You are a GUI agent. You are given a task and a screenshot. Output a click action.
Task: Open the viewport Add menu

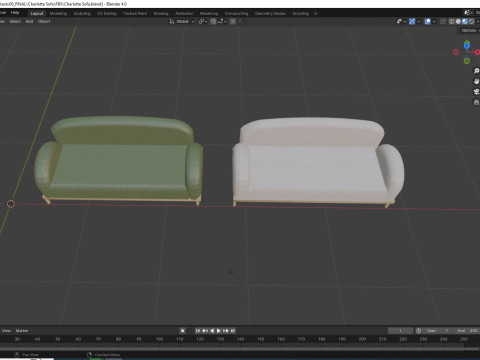point(29,21)
